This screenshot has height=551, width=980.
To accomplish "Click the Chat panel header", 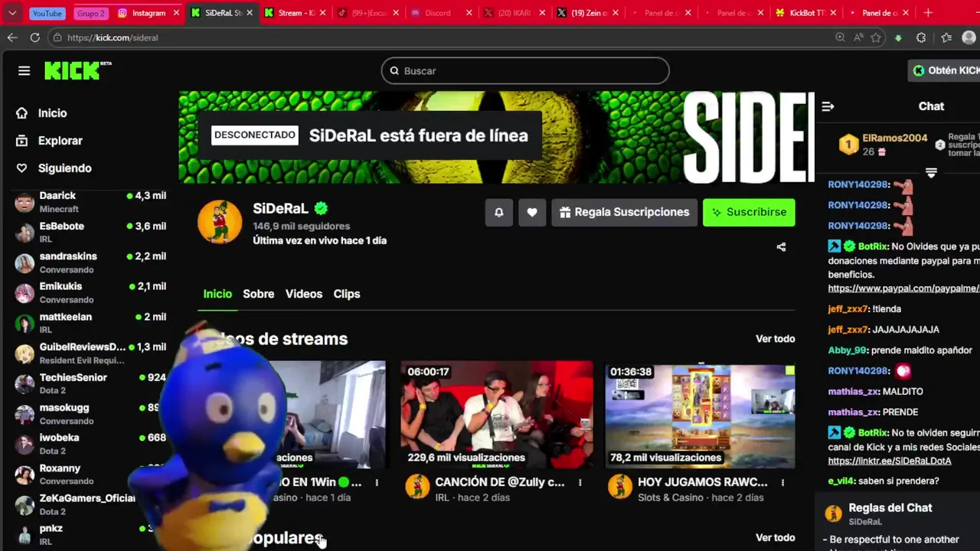I will (x=931, y=106).
